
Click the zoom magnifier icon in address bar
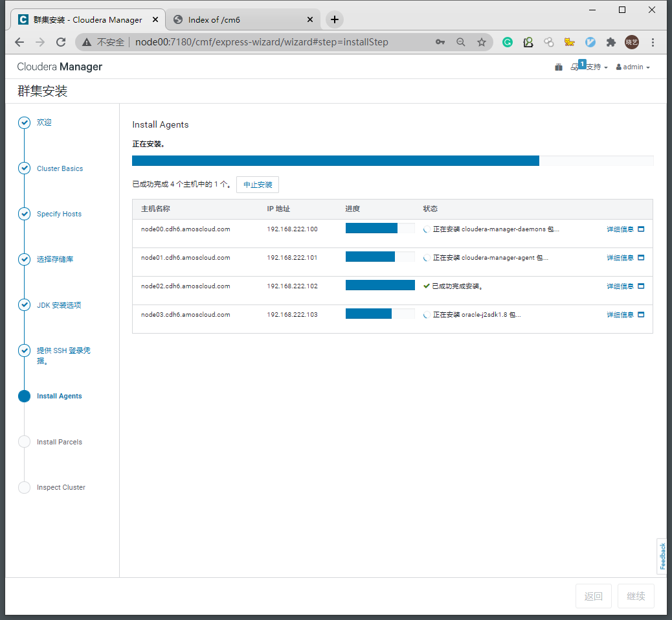[x=461, y=42]
